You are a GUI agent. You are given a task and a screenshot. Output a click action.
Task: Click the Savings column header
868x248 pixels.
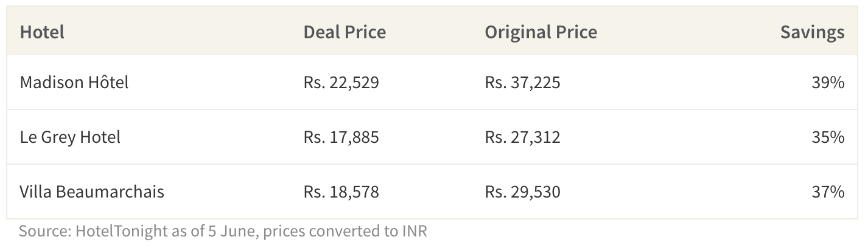pyautogui.click(x=813, y=32)
